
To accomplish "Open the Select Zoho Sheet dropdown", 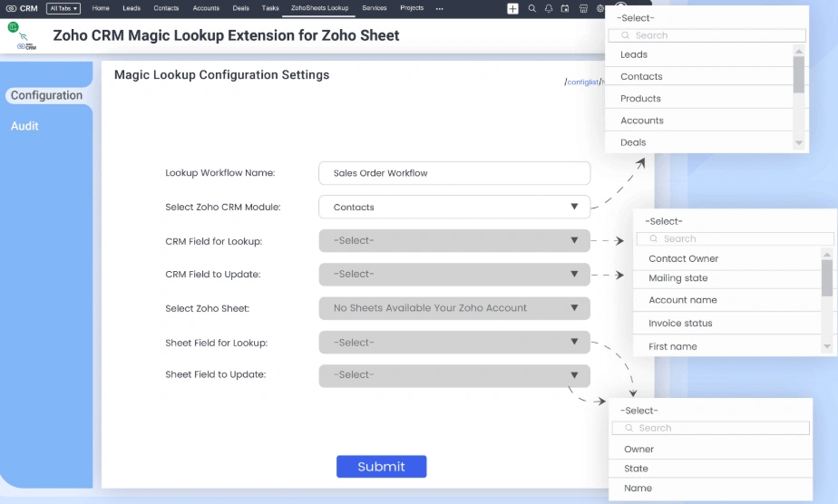I will click(x=454, y=308).
